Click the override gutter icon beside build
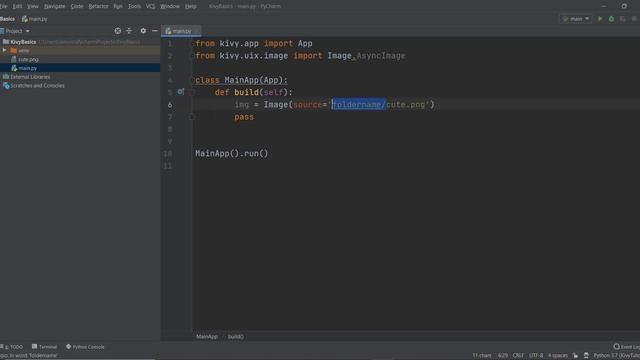640x360 pixels. pyautogui.click(x=180, y=92)
